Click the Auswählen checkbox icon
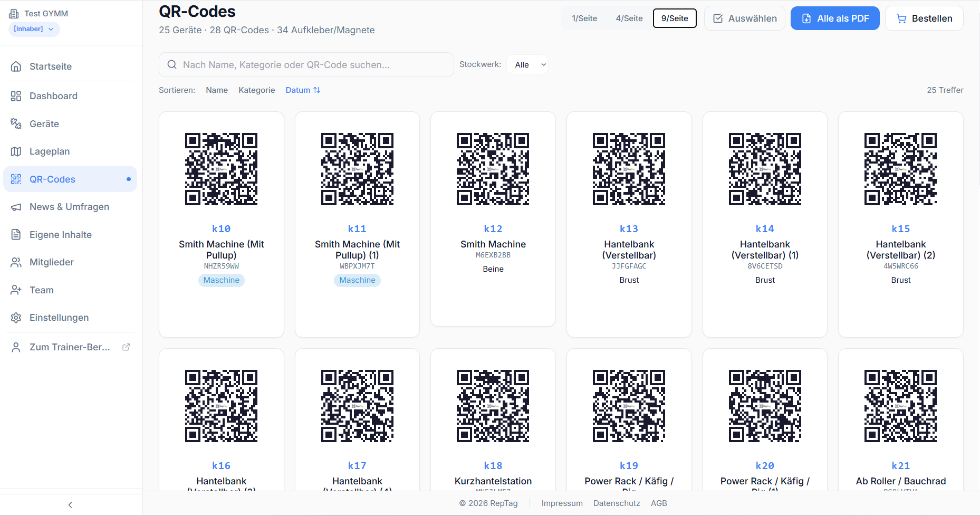The image size is (980, 516). [718, 18]
